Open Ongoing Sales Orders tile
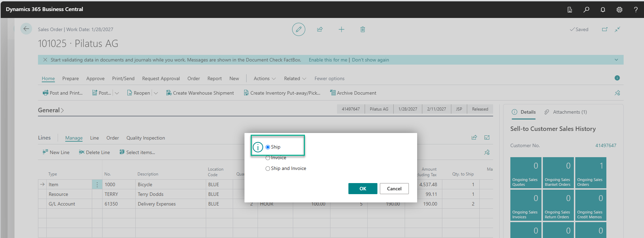Viewport: 644px width, 238px height. click(x=591, y=173)
